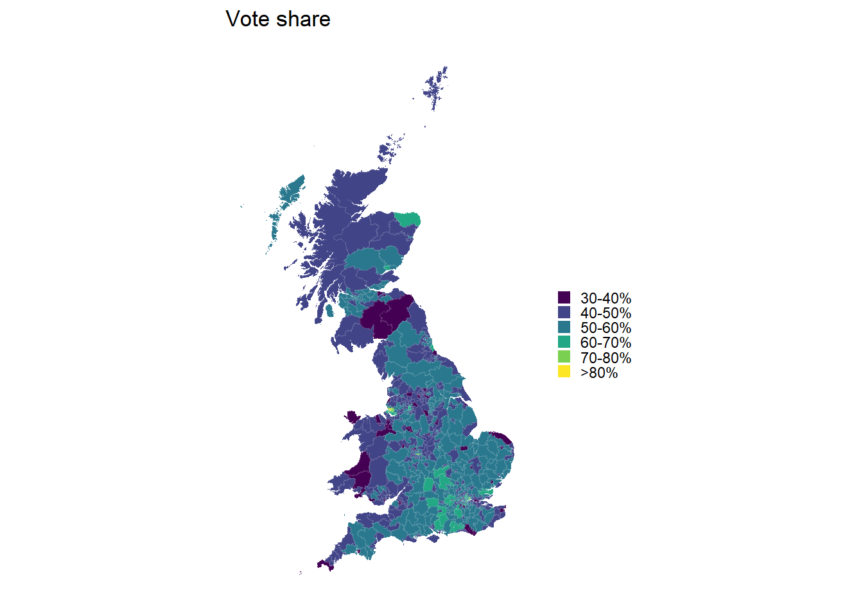863x616 pixels.
Task: Select the "50-60%" legend text
Action: click(606, 328)
